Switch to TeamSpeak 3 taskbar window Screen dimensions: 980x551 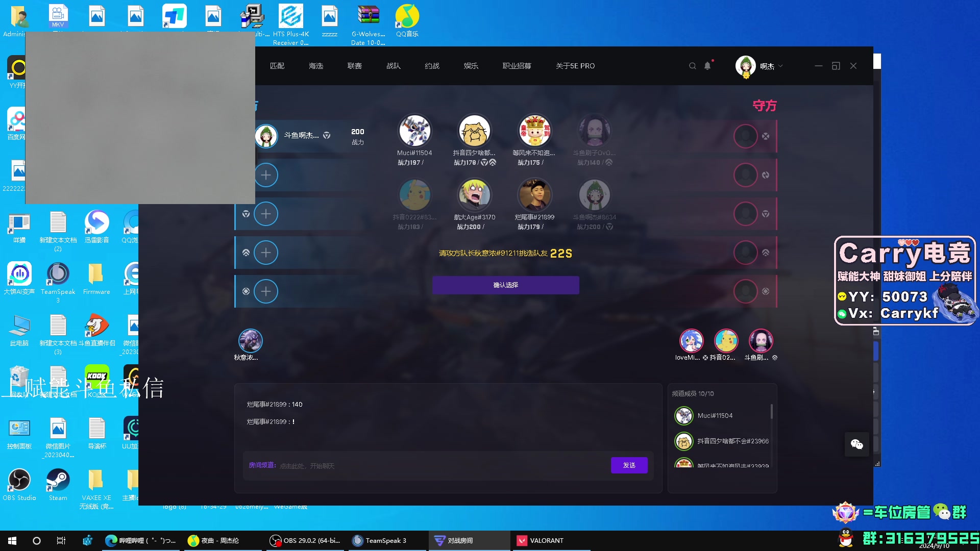click(x=387, y=540)
